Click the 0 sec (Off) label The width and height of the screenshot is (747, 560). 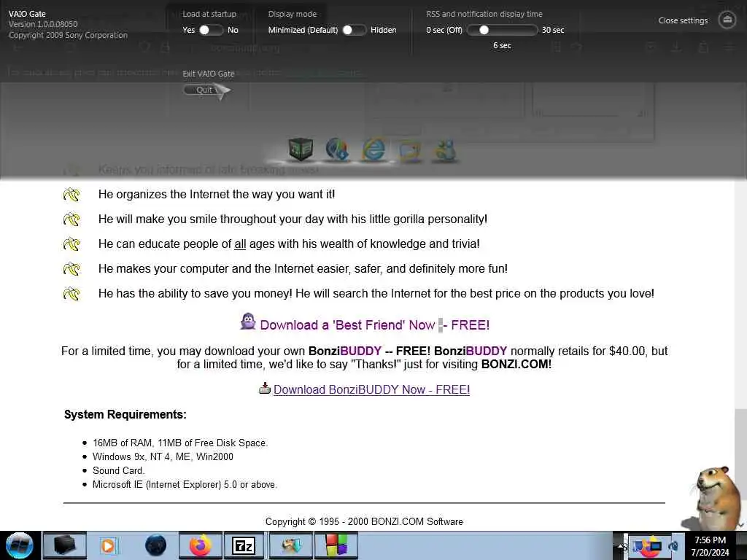click(x=444, y=30)
